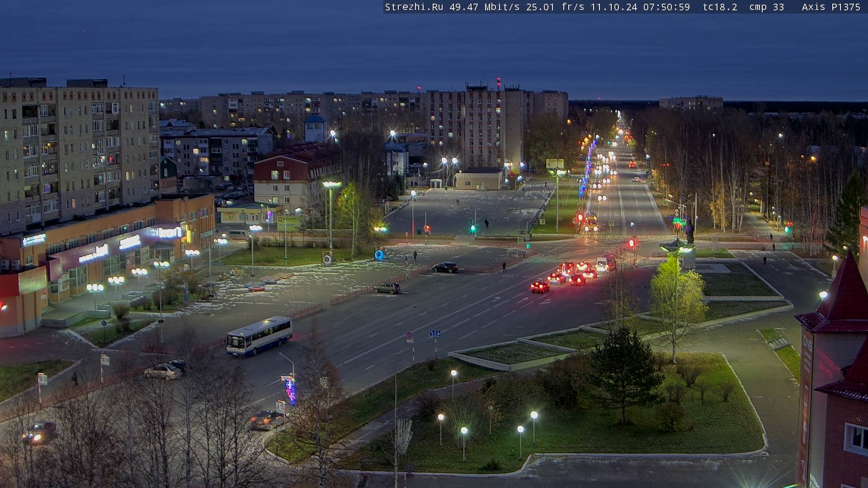The height and width of the screenshot is (488, 868).
Task: Click the cmp 33 overlay value
Action: point(766,7)
